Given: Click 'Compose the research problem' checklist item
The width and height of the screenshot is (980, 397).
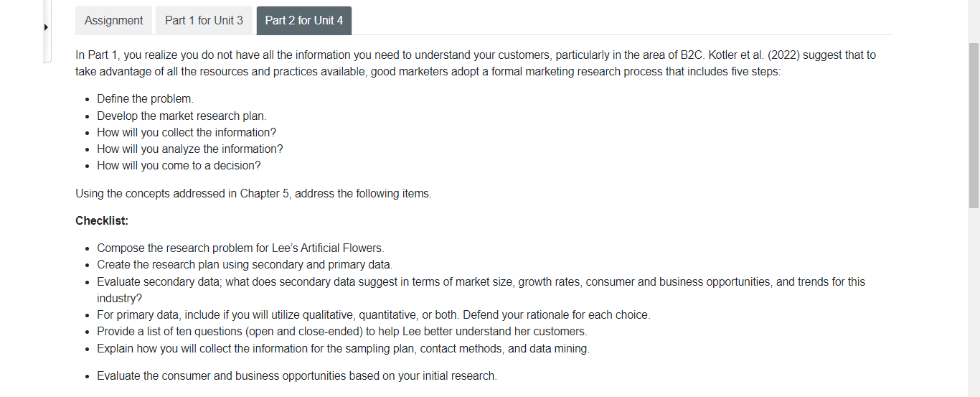Looking at the screenshot, I should coord(241,248).
